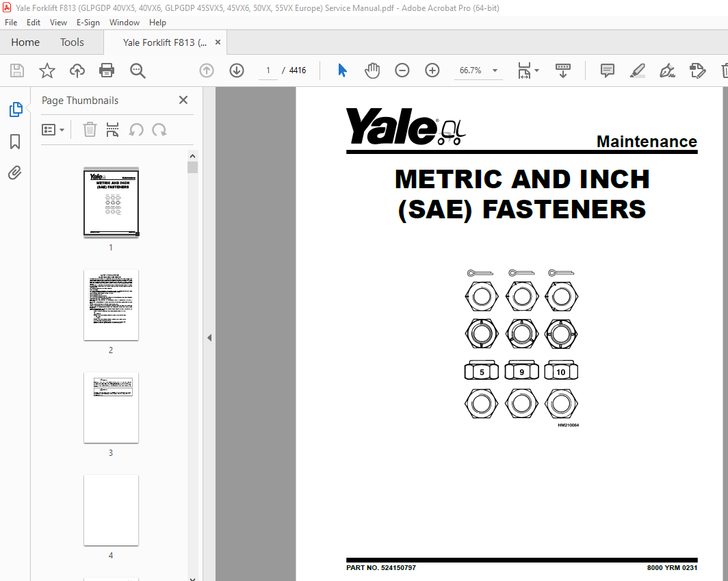This screenshot has width=728, height=581.
Task: Open the Fill & Sign pen icon
Action: (667, 70)
